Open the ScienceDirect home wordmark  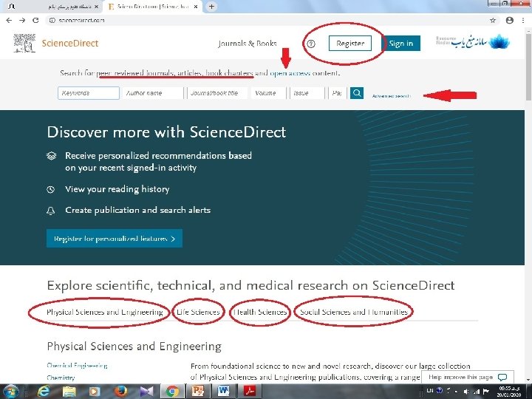(70, 44)
